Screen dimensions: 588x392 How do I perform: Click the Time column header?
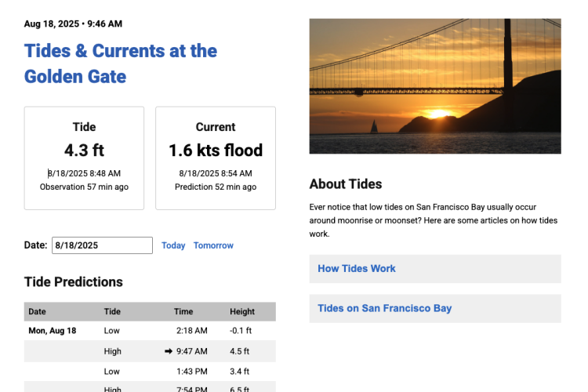pos(183,311)
